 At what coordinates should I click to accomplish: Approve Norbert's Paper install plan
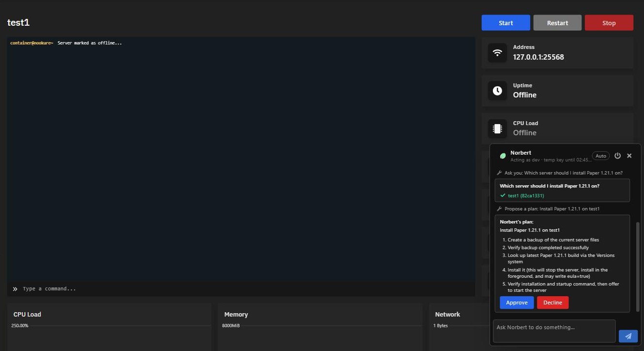click(517, 303)
